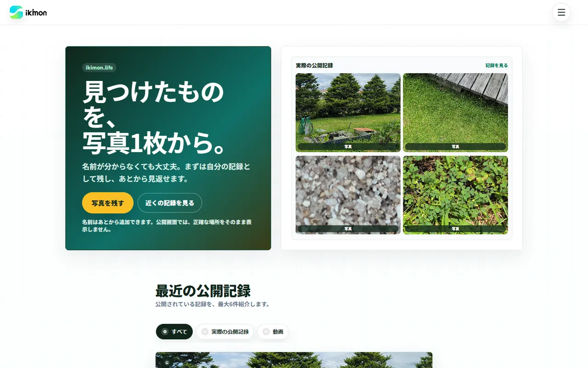Image resolution: width=588 pixels, height=368 pixels.
Task: Click the 写真 label on the lawn thumbnail
Action: tap(456, 146)
